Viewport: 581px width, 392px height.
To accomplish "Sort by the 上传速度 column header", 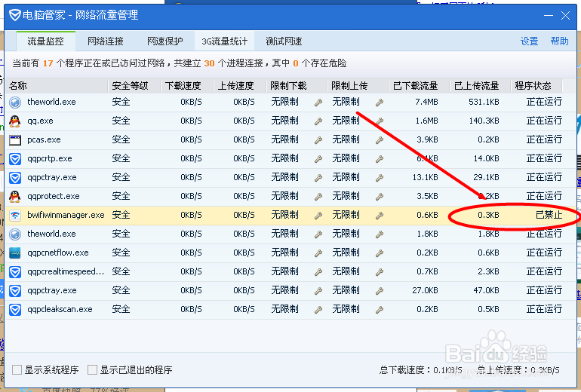I will coord(240,86).
